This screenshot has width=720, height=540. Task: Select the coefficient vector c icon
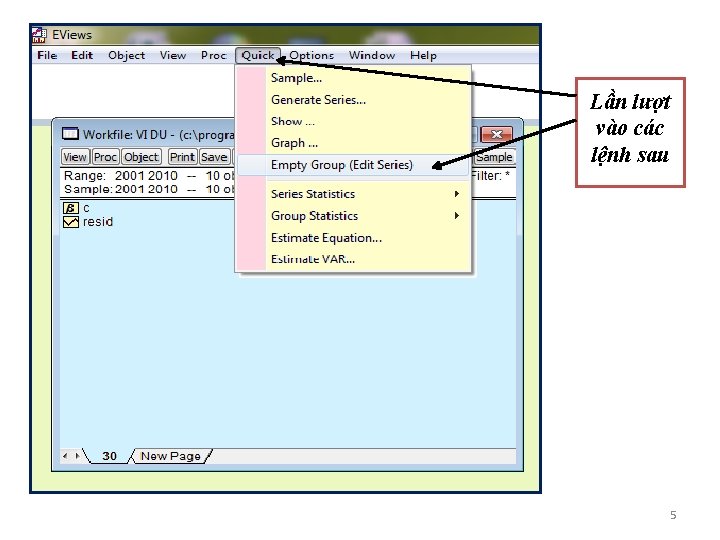70,208
